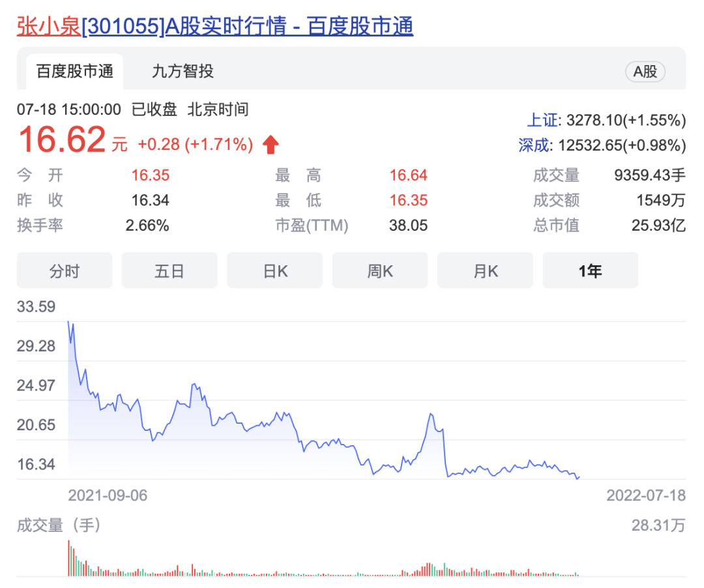Click the y-axis label 20.65
This screenshot has width=704, height=588.
(x=36, y=425)
